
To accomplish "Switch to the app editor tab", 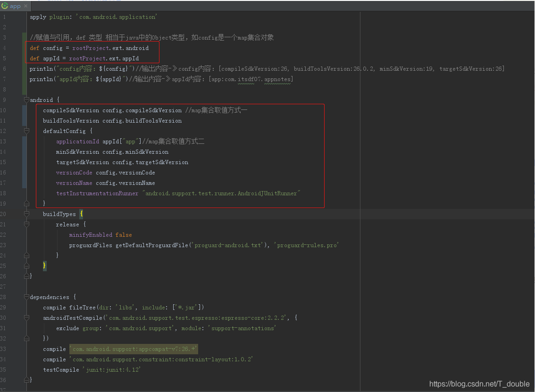I will (x=15, y=6).
